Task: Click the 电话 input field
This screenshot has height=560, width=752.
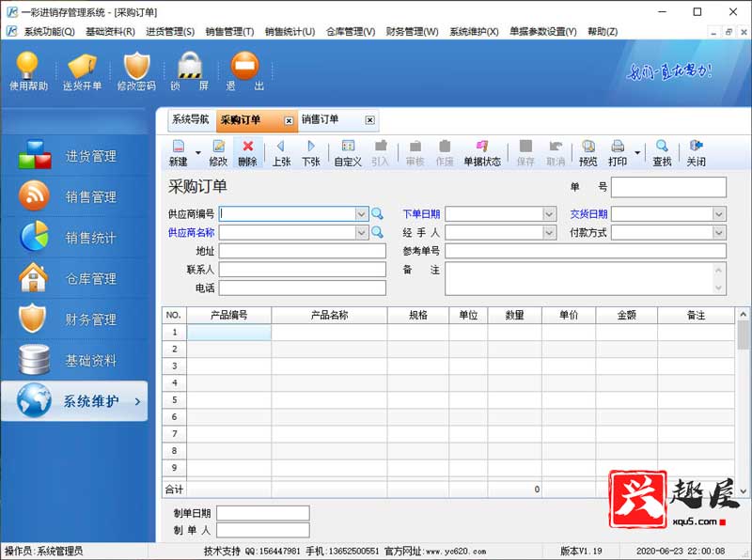Action: click(x=303, y=288)
